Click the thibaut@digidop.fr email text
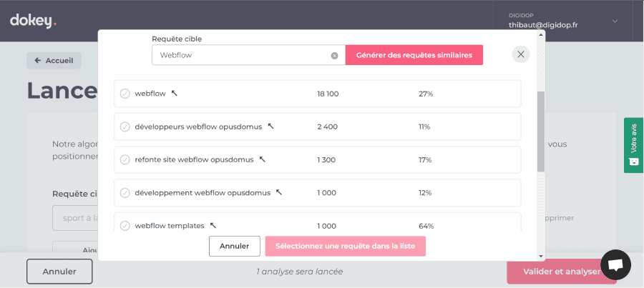 coord(543,25)
